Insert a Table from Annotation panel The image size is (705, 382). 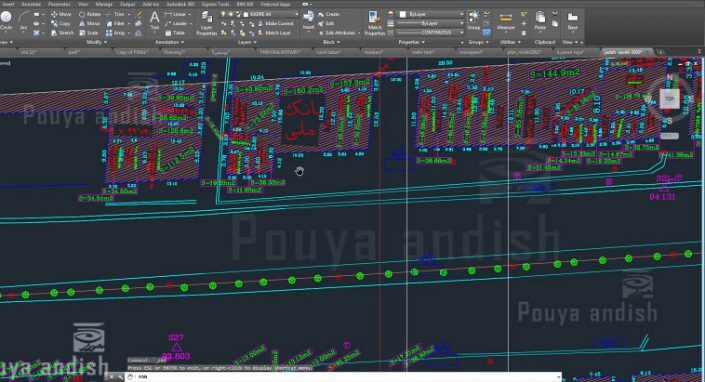(175, 33)
